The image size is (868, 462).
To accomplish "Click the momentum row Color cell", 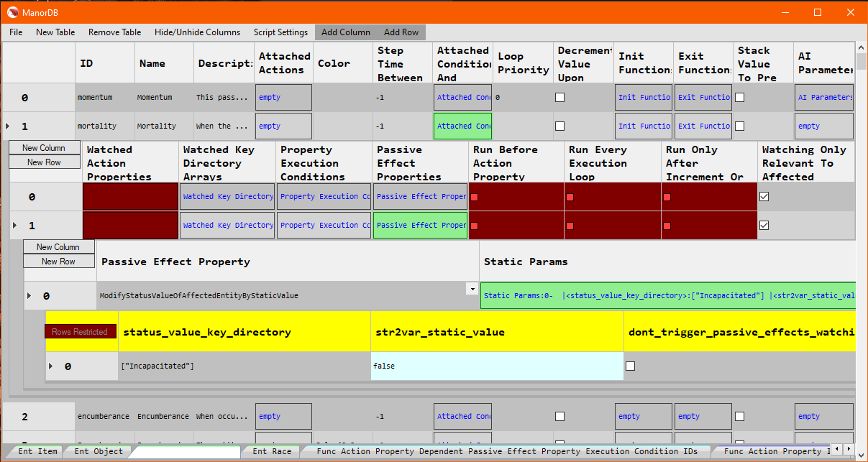I will 342,97.
